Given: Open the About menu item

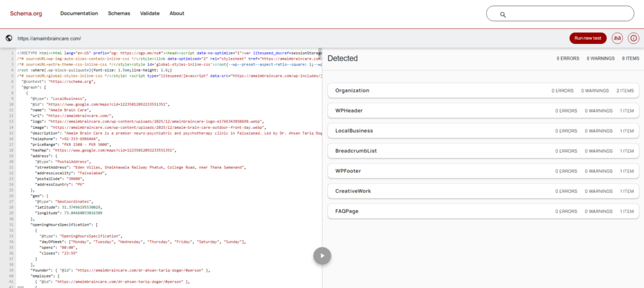Looking at the screenshot, I should coord(177,14).
